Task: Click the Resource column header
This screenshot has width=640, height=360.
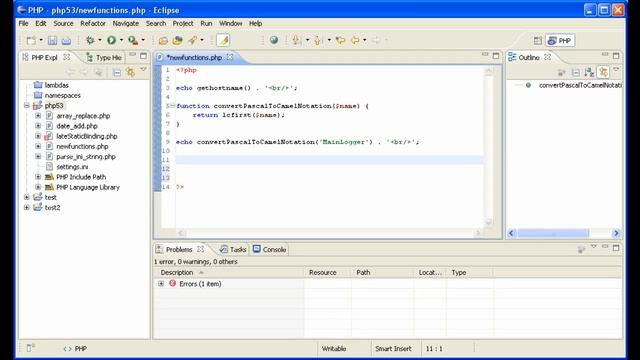Action: point(327,272)
